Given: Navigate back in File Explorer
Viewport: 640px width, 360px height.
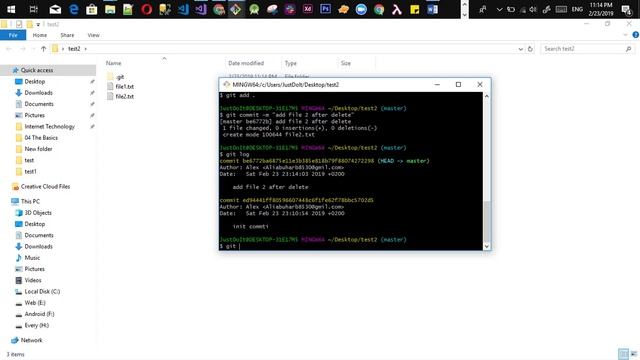Looking at the screenshot, I should pyautogui.click(x=9, y=49).
